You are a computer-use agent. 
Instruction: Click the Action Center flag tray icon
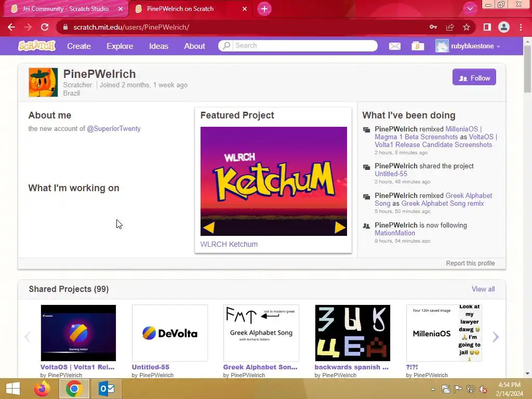pyautogui.click(x=458, y=389)
